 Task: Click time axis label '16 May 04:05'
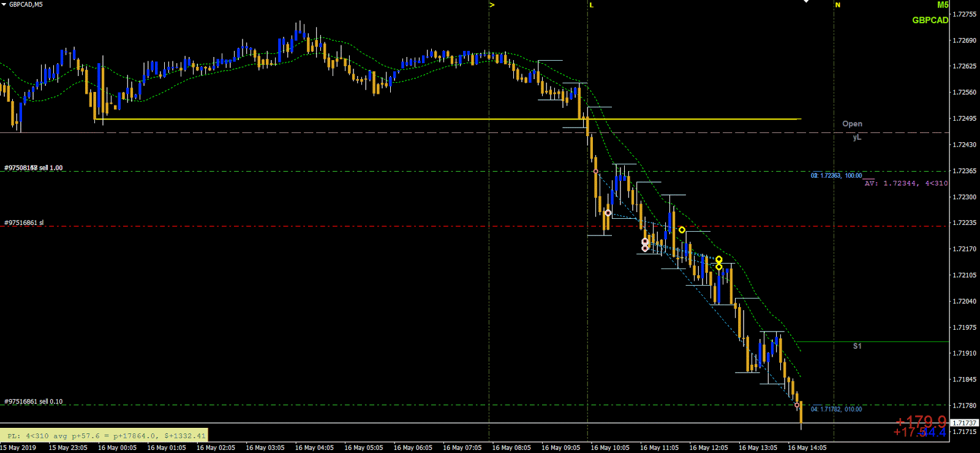(x=314, y=447)
